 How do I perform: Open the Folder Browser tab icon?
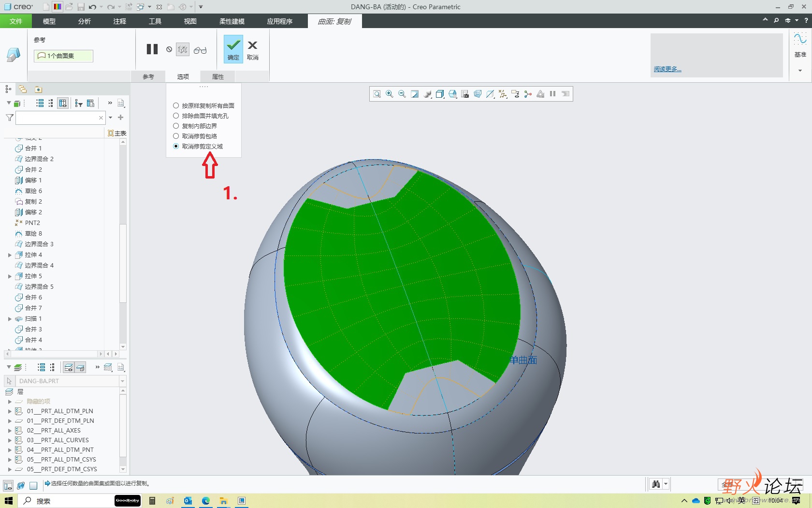[x=23, y=89]
